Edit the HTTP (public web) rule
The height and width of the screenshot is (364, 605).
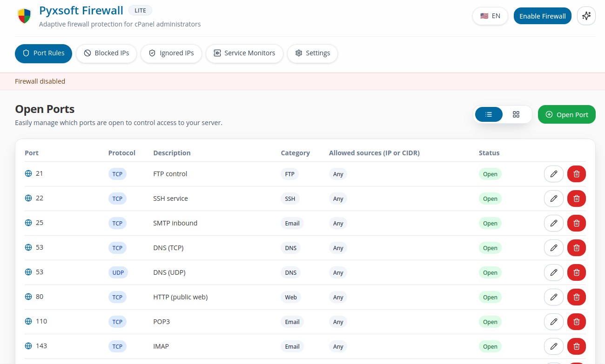[x=553, y=297]
